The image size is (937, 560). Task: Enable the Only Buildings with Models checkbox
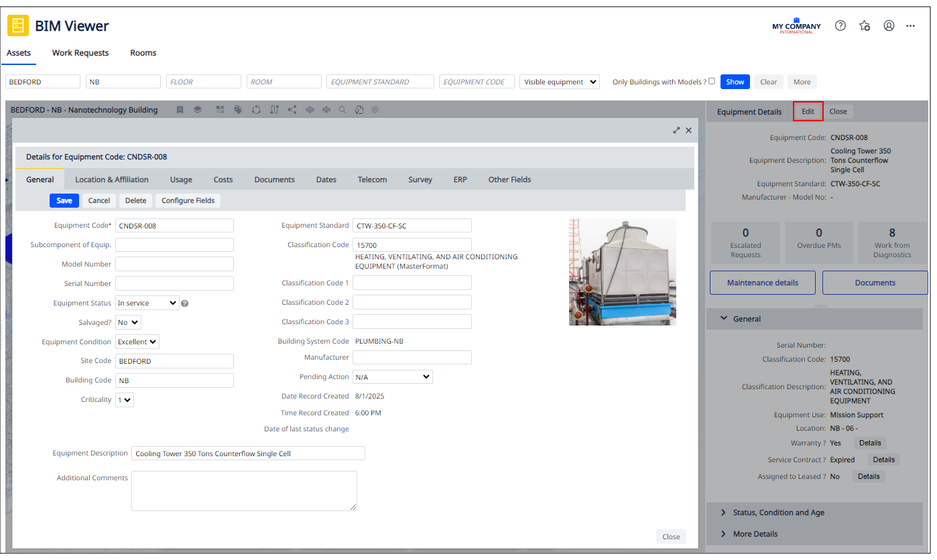pyautogui.click(x=711, y=81)
